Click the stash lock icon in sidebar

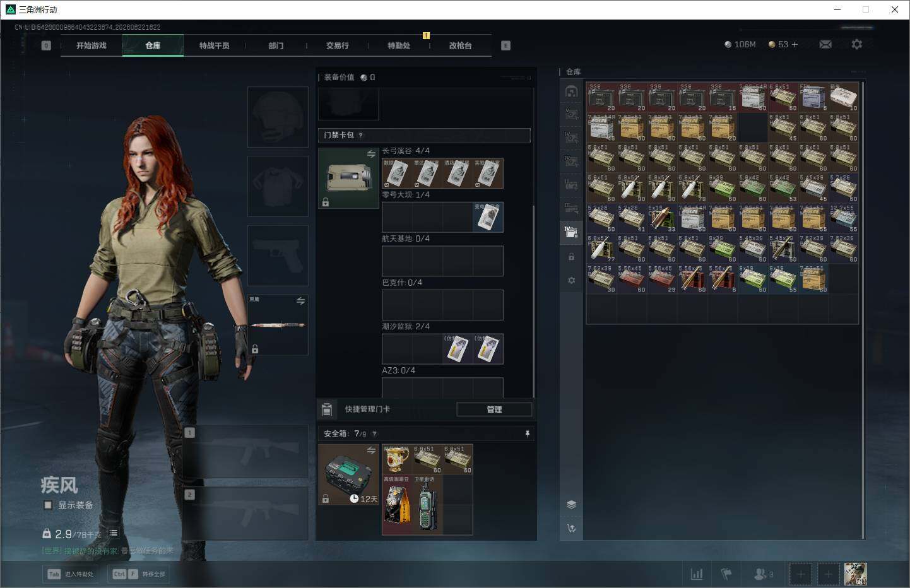571,257
